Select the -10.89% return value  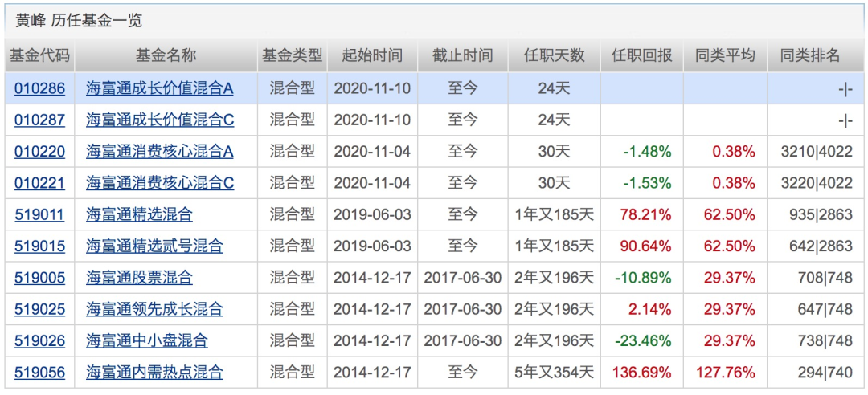[x=644, y=278]
